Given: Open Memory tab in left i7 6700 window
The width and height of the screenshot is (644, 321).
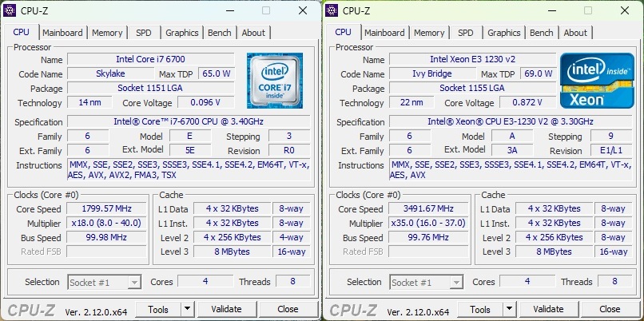Looking at the screenshot, I should click(x=107, y=33).
